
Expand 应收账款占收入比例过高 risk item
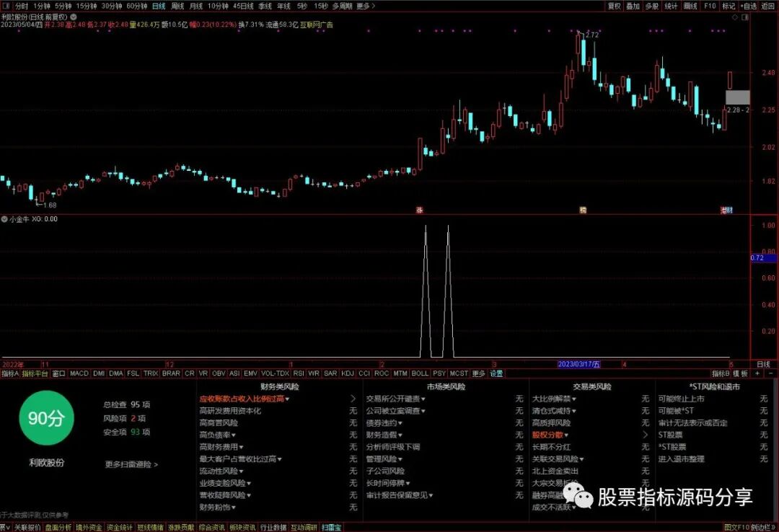pyautogui.click(x=244, y=399)
